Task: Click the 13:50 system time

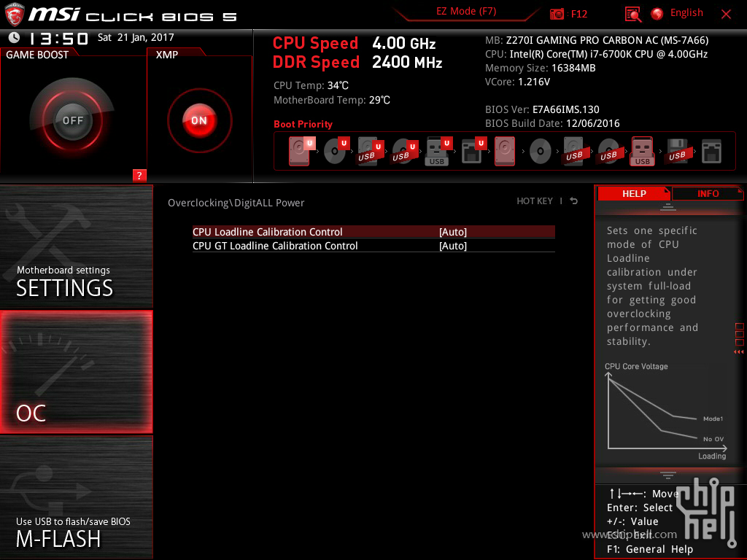Action: tap(58, 38)
